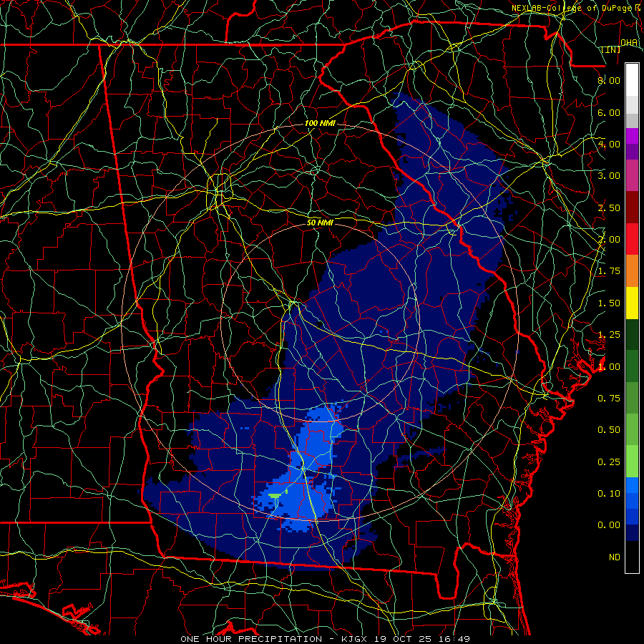Pick the white swatch in the legend
Image resolution: width=644 pixels, height=644 pixels.
point(632,80)
